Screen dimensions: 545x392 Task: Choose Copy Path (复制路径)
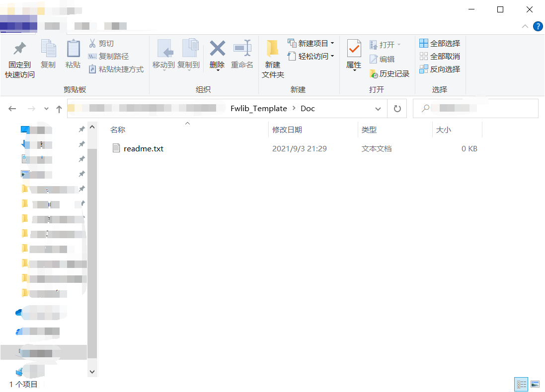[108, 56]
